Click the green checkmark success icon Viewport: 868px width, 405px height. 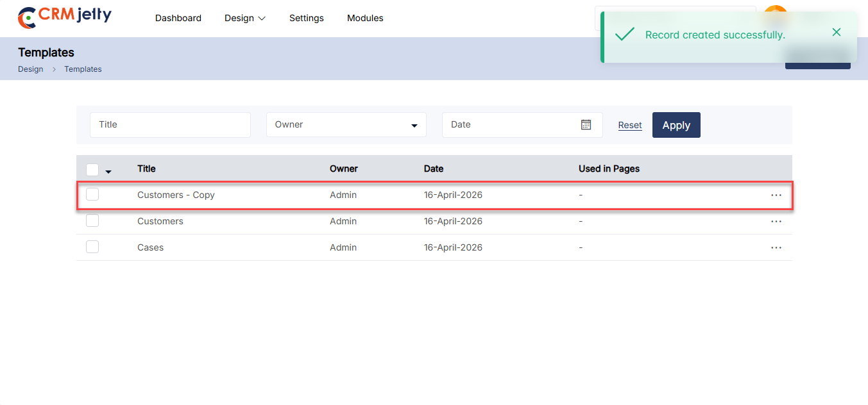pyautogui.click(x=624, y=35)
